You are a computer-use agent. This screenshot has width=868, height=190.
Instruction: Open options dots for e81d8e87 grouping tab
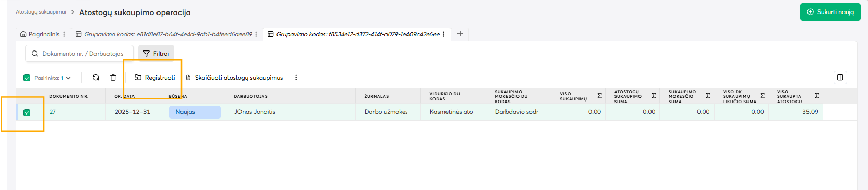point(256,34)
